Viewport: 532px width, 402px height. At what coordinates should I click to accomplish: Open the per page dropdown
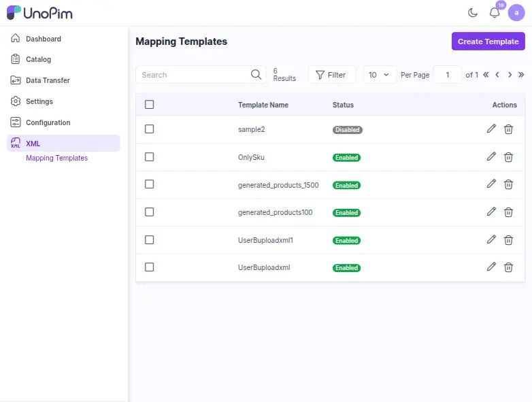379,75
